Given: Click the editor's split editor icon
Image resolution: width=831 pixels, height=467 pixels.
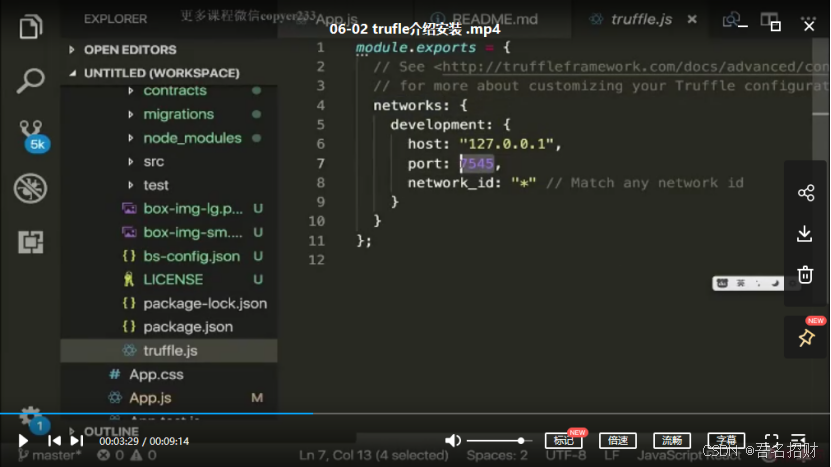Looking at the screenshot, I should coord(768,20).
